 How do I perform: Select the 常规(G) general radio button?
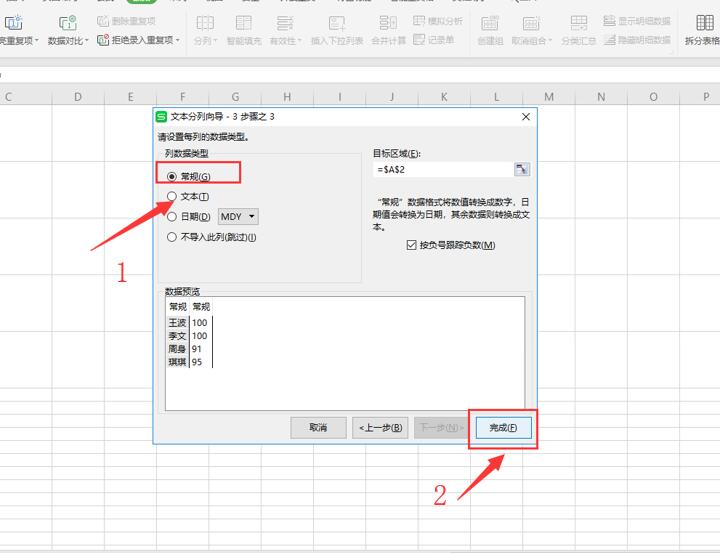coord(172,176)
